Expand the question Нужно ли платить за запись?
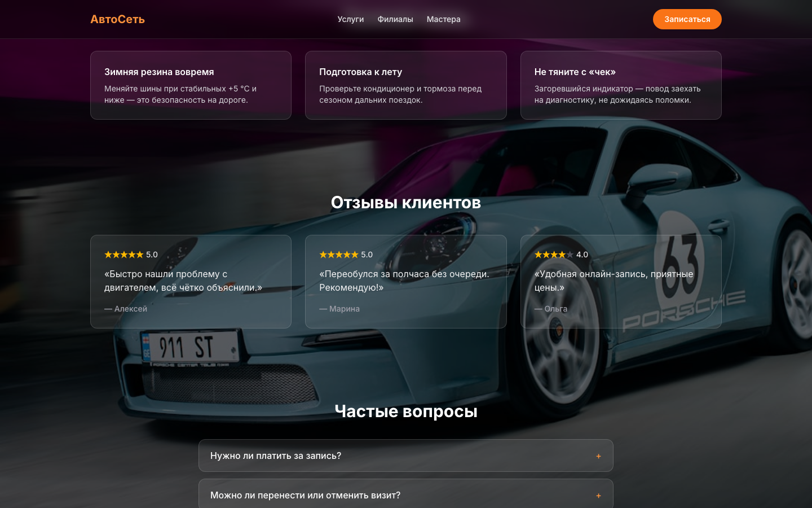This screenshot has height=508, width=812. 406,456
